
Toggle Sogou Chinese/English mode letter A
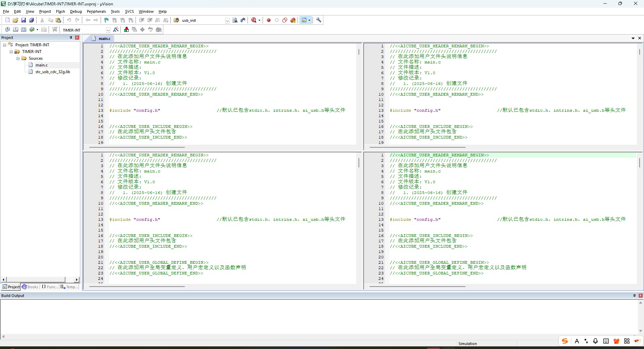pyautogui.click(x=577, y=341)
